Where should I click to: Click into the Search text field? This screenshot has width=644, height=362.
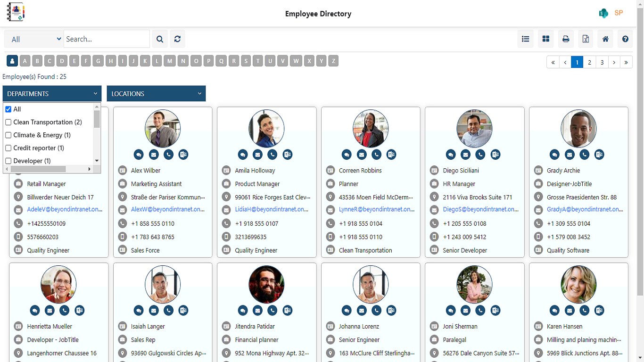tap(107, 39)
